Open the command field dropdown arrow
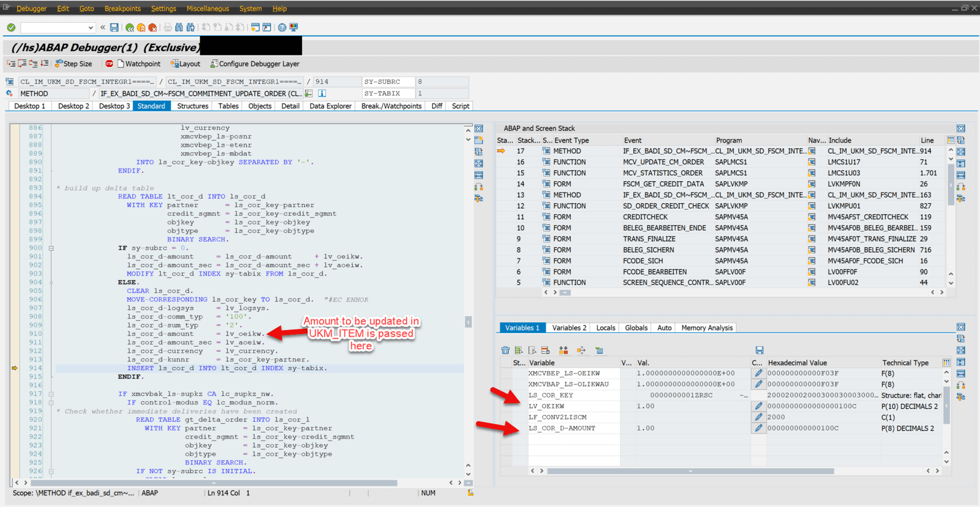Image resolution: width=980 pixels, height=507 pixels. pos(90,27)
